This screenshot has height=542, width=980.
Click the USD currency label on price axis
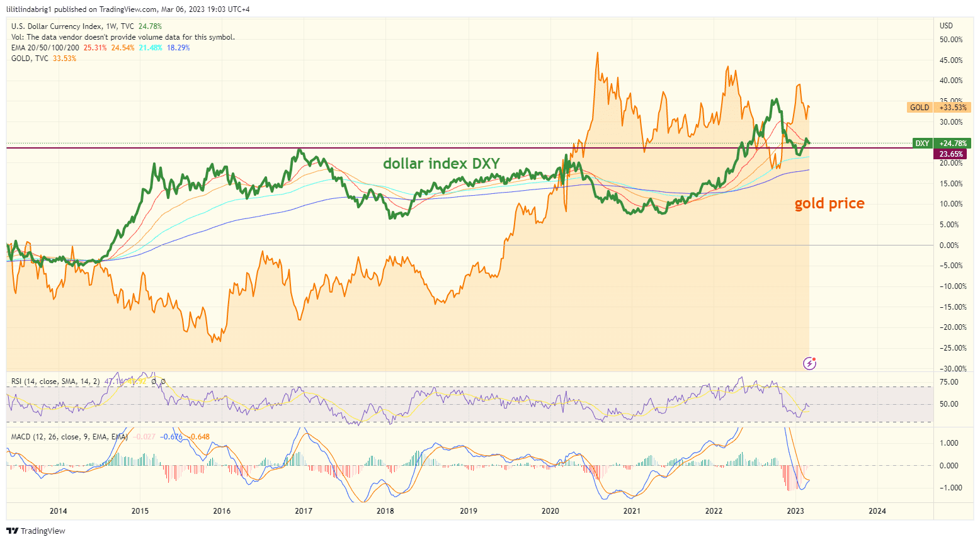(x=946, y=26)
